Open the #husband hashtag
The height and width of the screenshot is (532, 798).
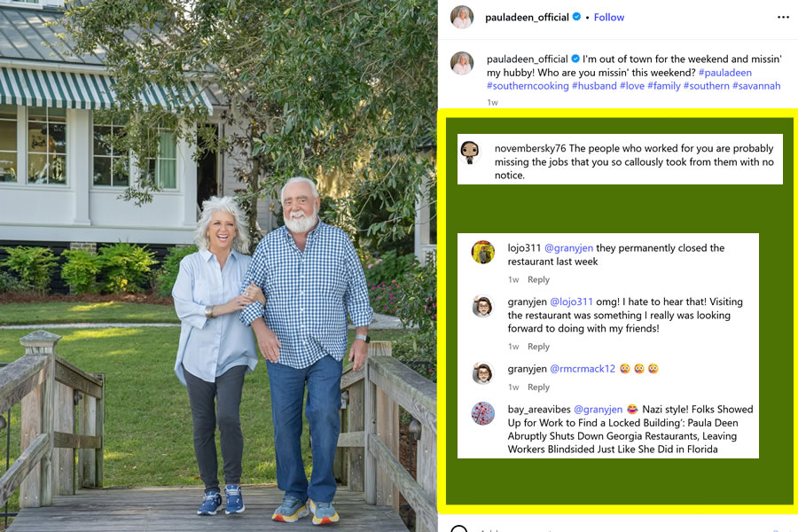pos(594,86)
